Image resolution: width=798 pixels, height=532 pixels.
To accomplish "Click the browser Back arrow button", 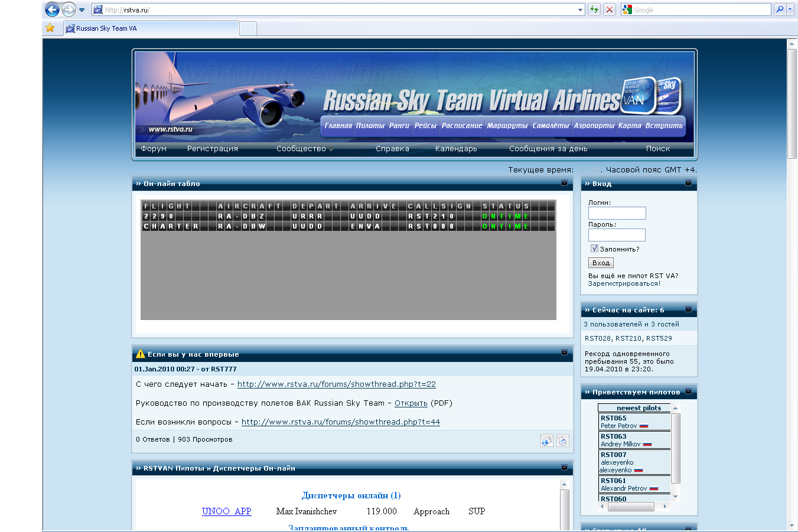I will click(x=52, y=9).
